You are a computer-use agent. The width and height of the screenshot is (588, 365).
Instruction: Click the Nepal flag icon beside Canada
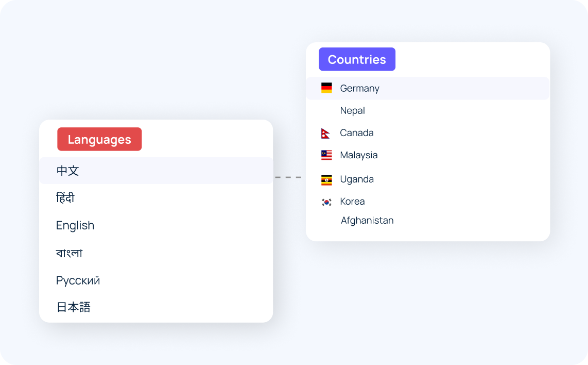pyautogui.click(x=325, y=134)
